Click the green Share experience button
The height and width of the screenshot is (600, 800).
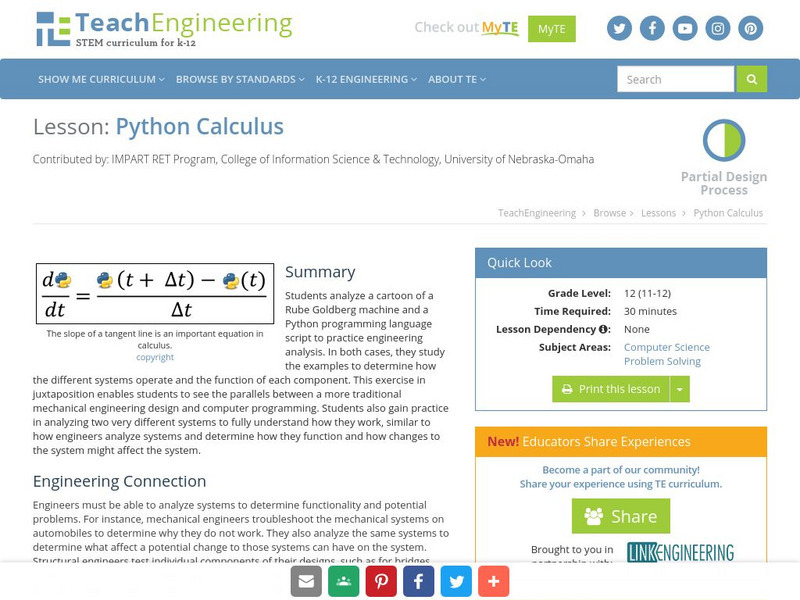pos(621,516)
